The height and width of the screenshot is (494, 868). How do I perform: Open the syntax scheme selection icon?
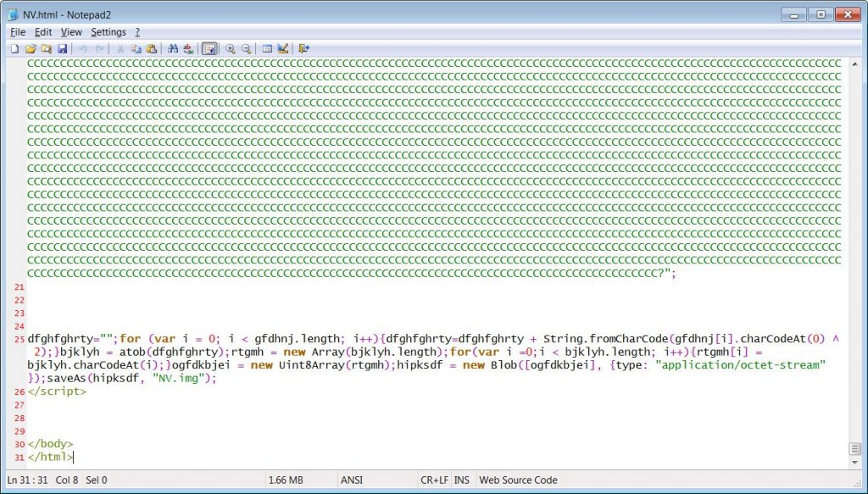[267, 48]
